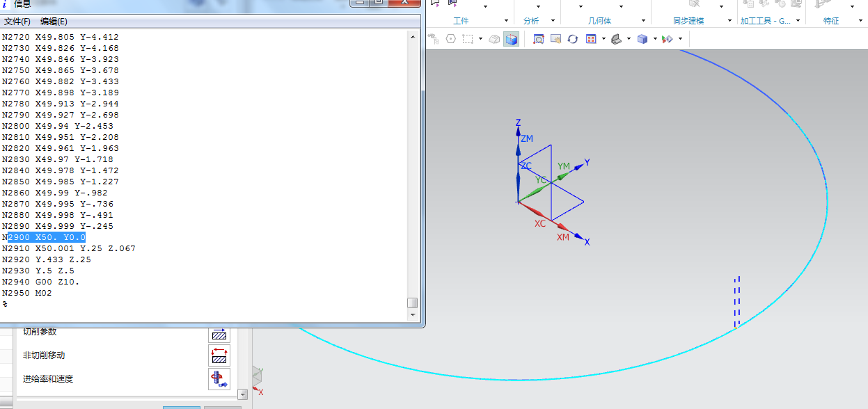Select the rectangle selection mode icon
Viewport: 868px width, 409px height.
(x=468, y=39)
